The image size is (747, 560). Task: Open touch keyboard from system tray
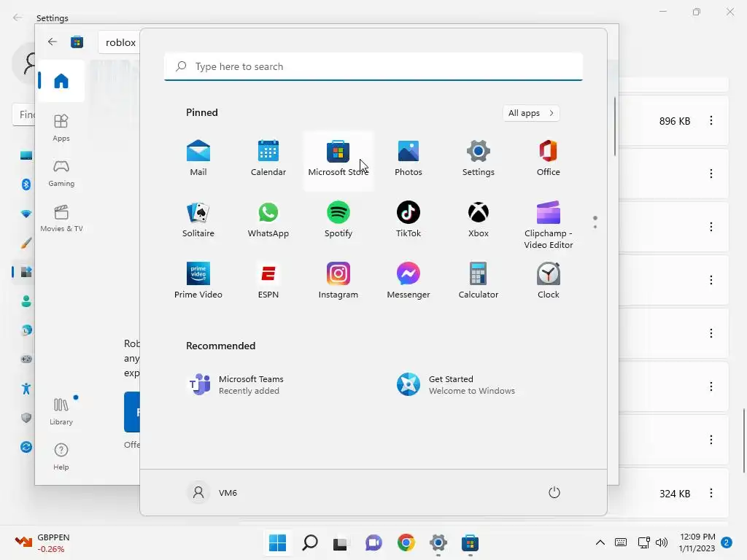[621, 542]
